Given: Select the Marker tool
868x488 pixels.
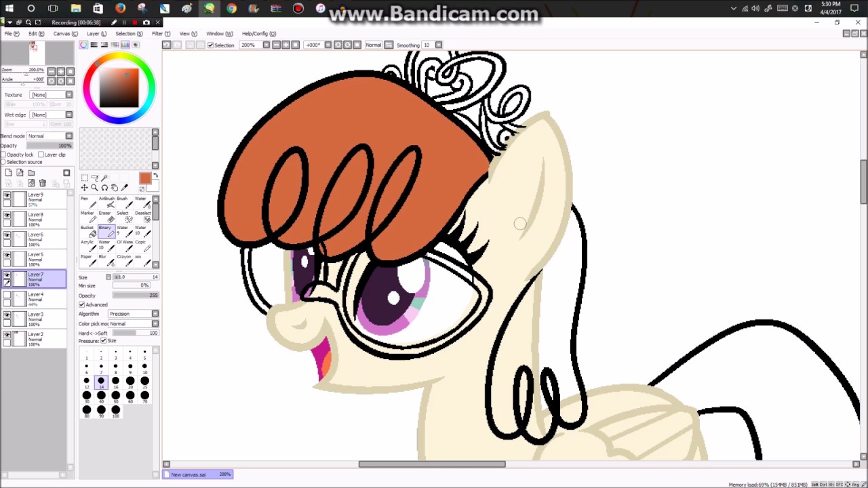Looking at the screenshot, I should [87, 217].
